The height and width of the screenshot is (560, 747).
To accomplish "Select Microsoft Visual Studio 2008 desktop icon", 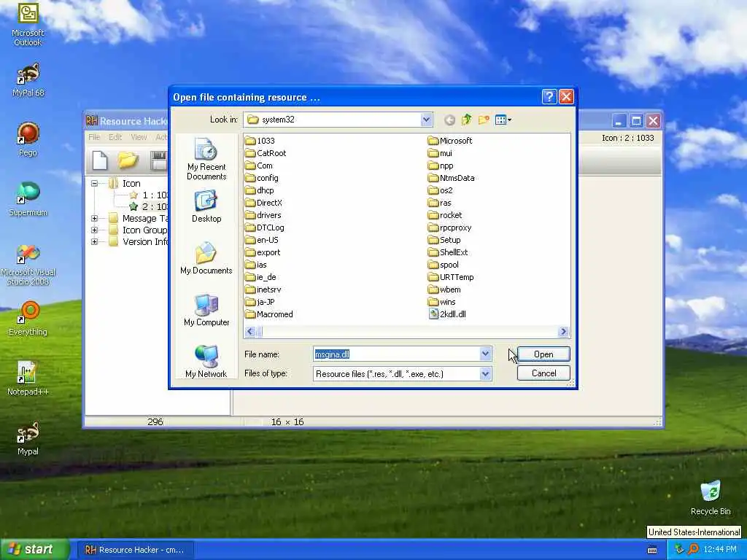I will [28, 265].
